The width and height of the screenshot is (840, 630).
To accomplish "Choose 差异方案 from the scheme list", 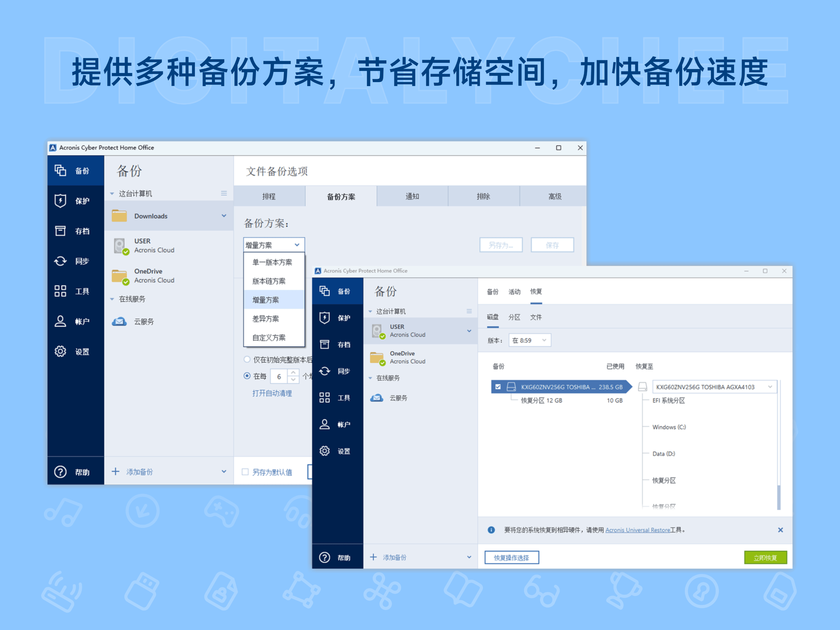I will click(265, 318).
